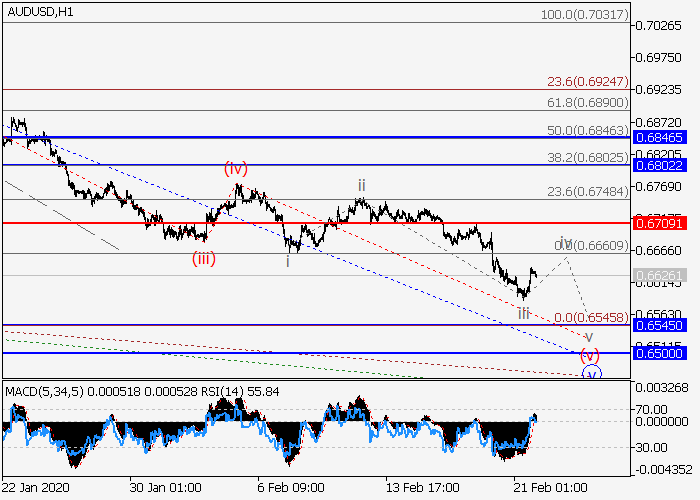The image size is (700, 500).
Task: Select the 0.65450 support level tag
Action: [661, 325]
